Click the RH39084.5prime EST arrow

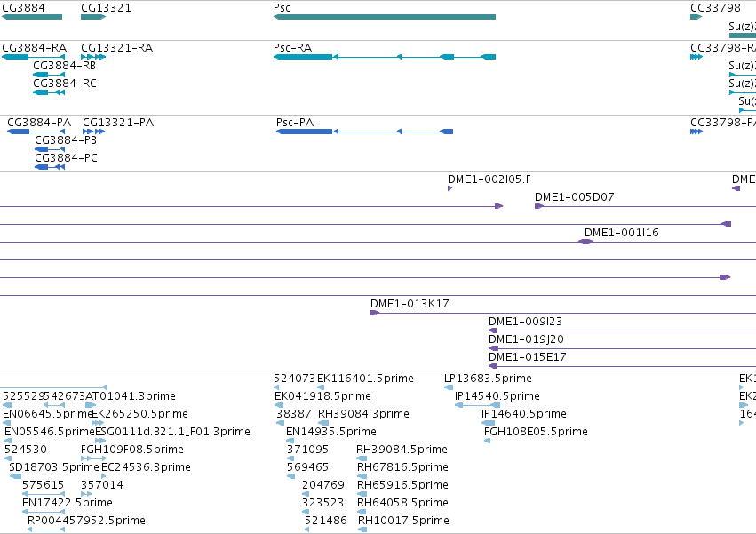pos(362,458)
